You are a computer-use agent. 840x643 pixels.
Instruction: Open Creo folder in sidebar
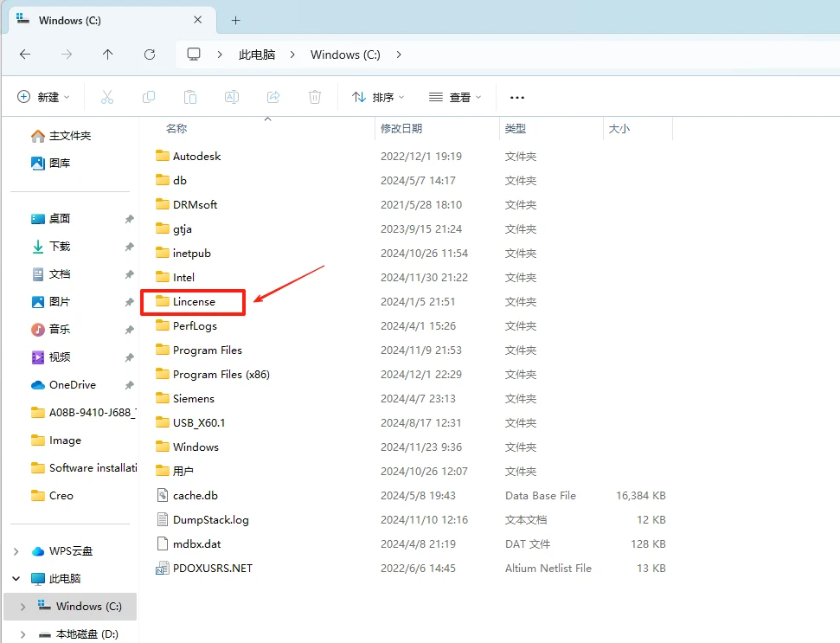click(x=52, y=496)
